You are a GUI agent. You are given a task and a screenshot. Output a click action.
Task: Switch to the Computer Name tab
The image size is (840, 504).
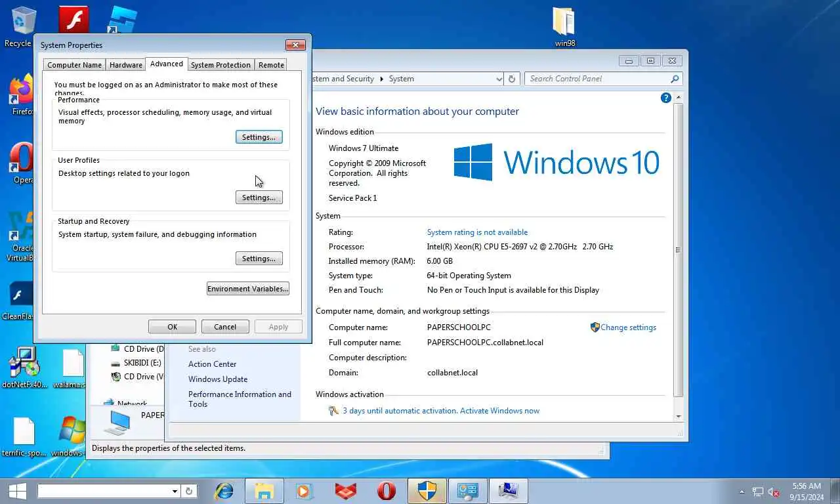click(74, 65)
